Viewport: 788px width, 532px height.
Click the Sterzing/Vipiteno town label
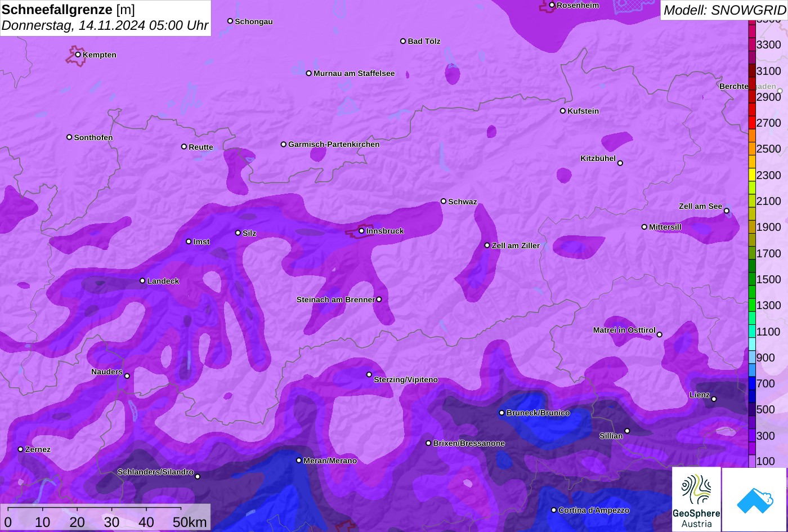pyautogui.click(x=406, y=380)
